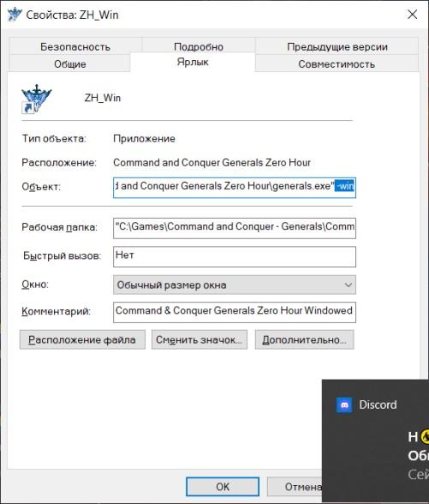Viewport: 429px width, 504px height.
Task: Close the Свойства: ZH_Win dialog
Action: point(413,15)
